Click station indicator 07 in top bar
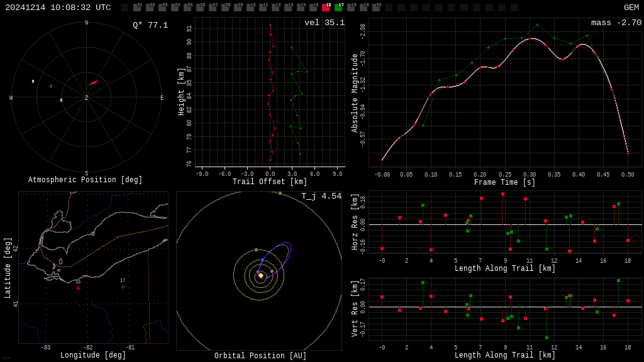 (x=213, y=7)
